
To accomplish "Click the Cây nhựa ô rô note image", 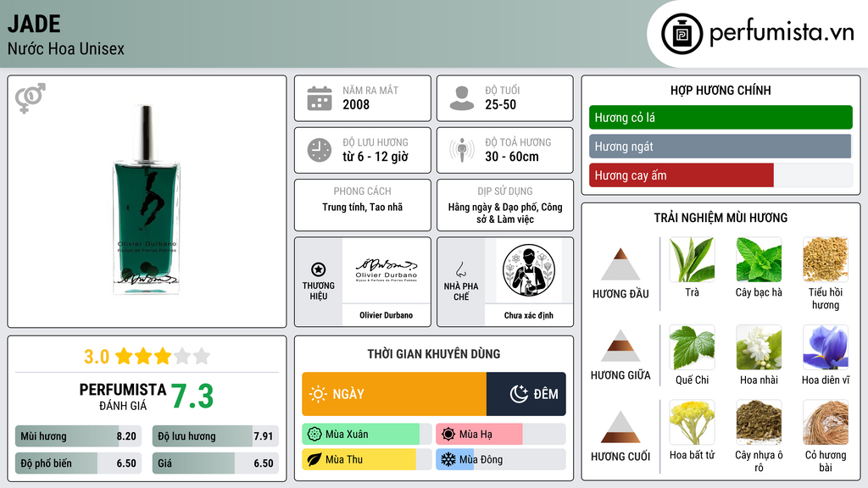I will pyautogui.click(x=759, y=423).
